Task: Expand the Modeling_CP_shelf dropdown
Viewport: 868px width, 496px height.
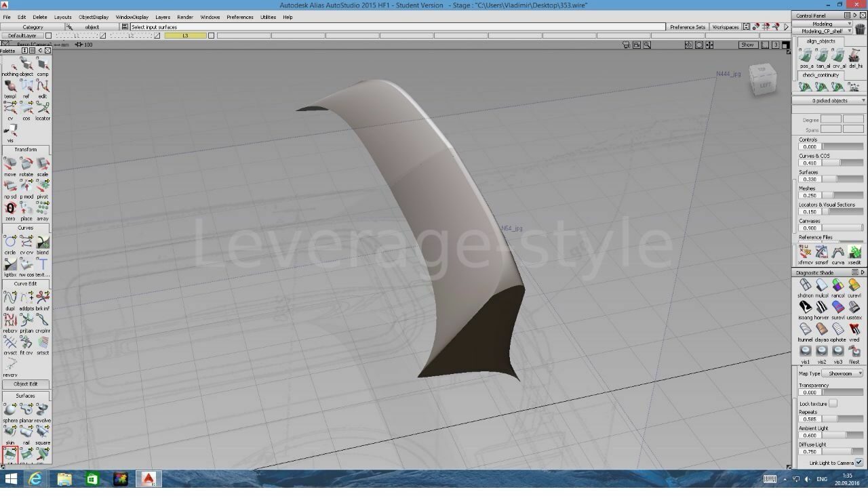Action: coord(823,31)
